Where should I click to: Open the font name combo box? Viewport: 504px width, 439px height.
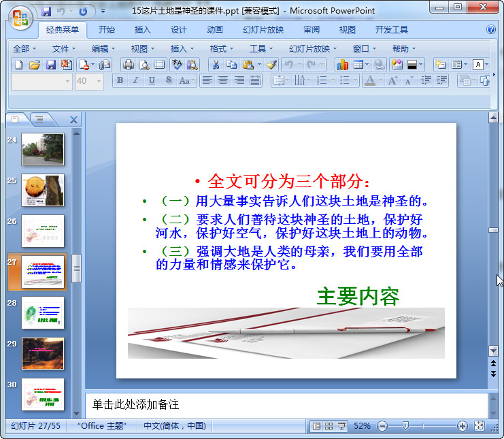pyautogui.click(x=41, y=82)
